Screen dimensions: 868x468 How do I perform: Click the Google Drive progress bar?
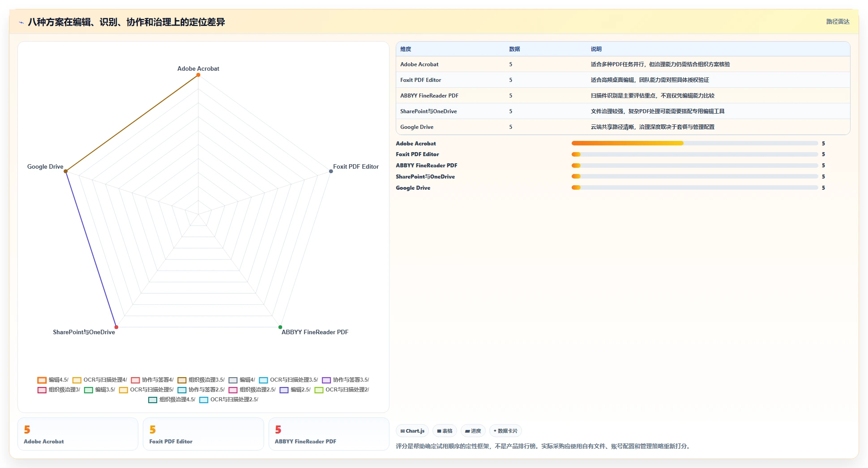click(695, 187)
